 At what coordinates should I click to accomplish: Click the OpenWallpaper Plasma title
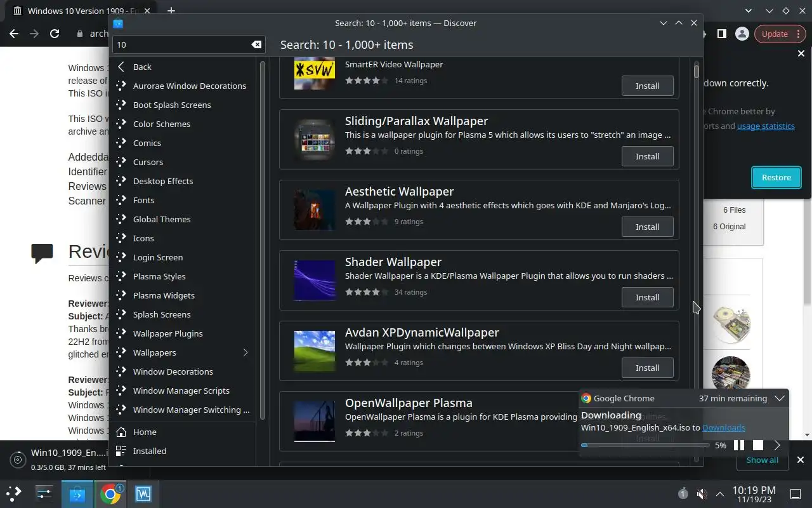(x=409, y=403)
